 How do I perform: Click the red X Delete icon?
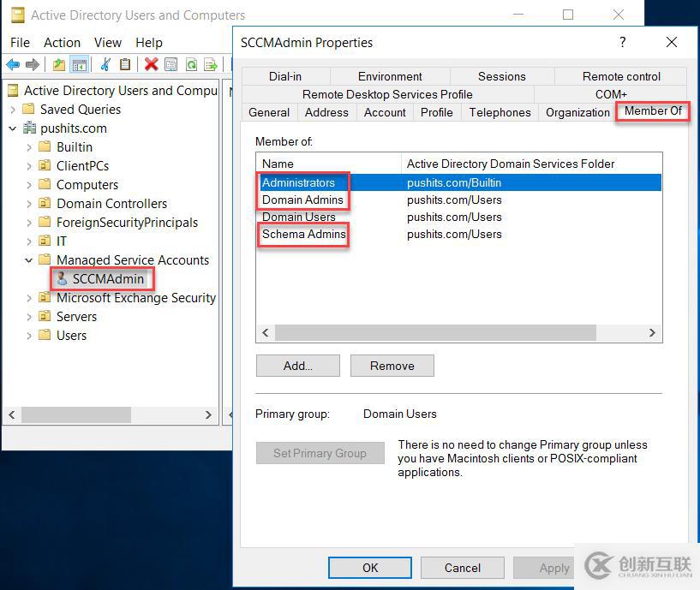152,65
